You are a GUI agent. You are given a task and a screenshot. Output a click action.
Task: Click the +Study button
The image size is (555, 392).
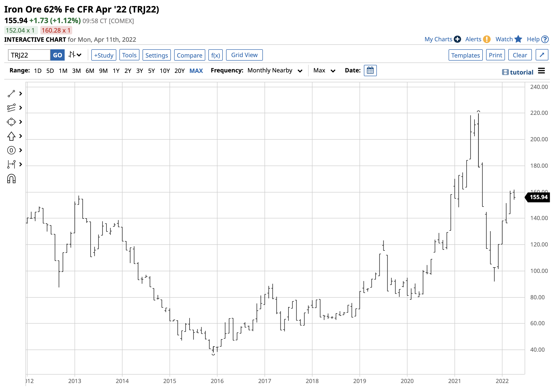click(x=104, y=55)
